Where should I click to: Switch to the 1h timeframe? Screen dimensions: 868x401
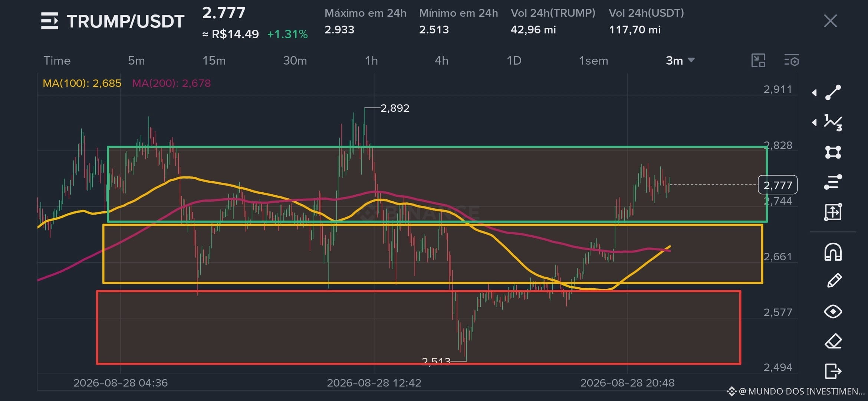click(x=371, y=61)
